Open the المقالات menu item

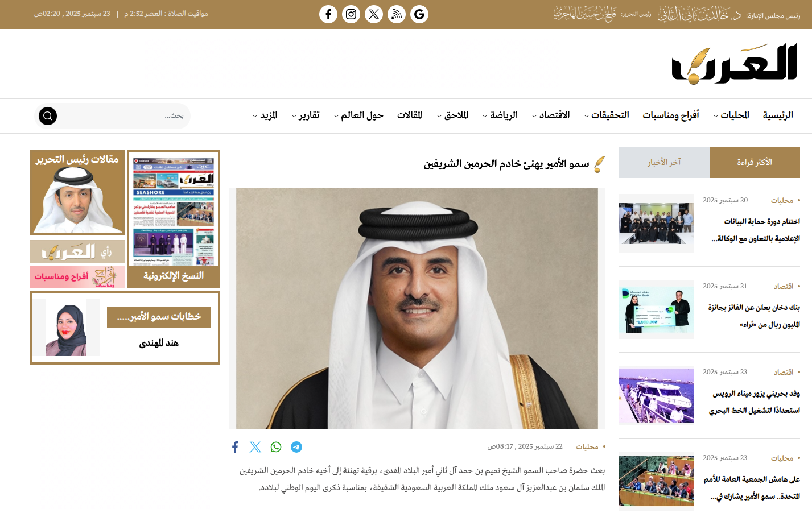[x=410, y=115]
